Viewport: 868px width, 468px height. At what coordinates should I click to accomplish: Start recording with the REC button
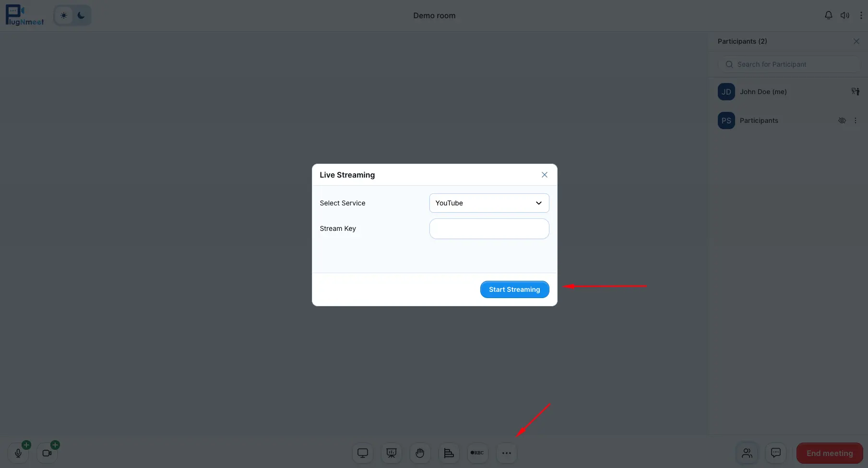(x=477, y=453)
